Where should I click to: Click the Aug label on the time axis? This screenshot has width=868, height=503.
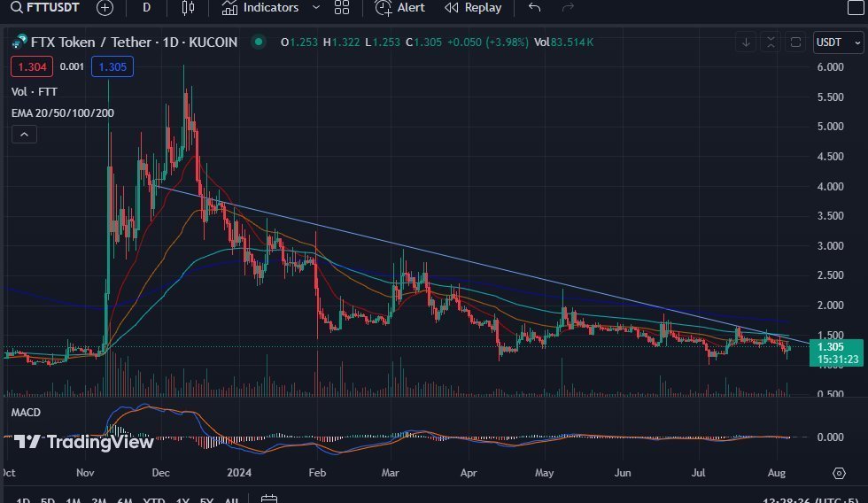click(x=777, y=473)
